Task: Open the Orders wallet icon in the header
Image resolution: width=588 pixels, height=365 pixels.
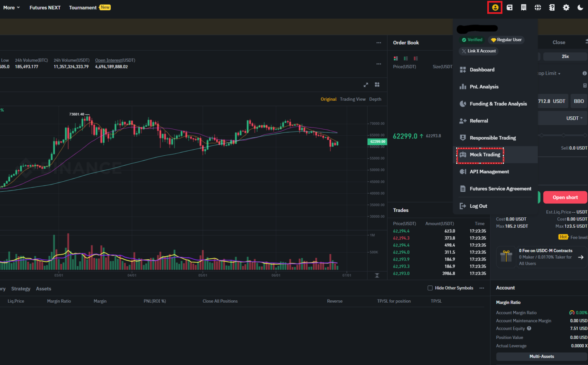Action: [510, 7]
